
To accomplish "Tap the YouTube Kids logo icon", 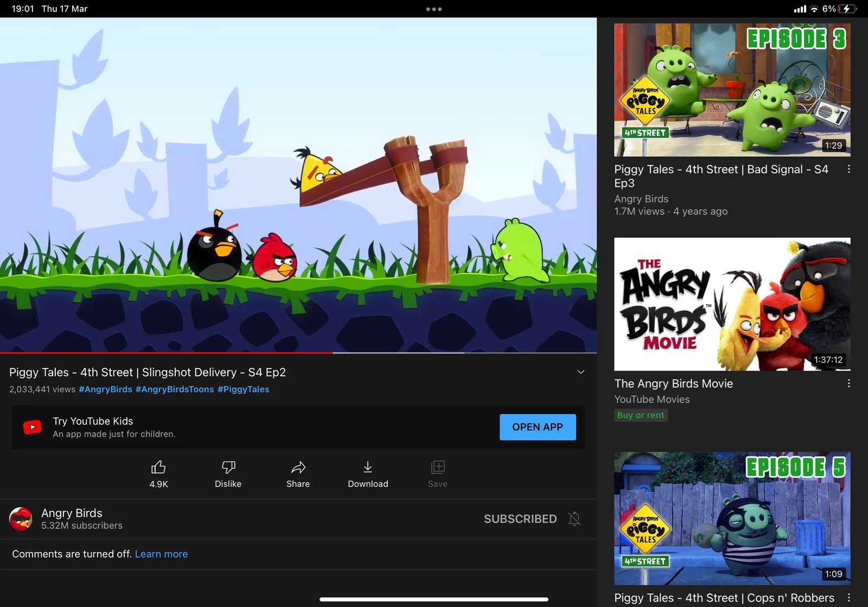I will [33, 427].
